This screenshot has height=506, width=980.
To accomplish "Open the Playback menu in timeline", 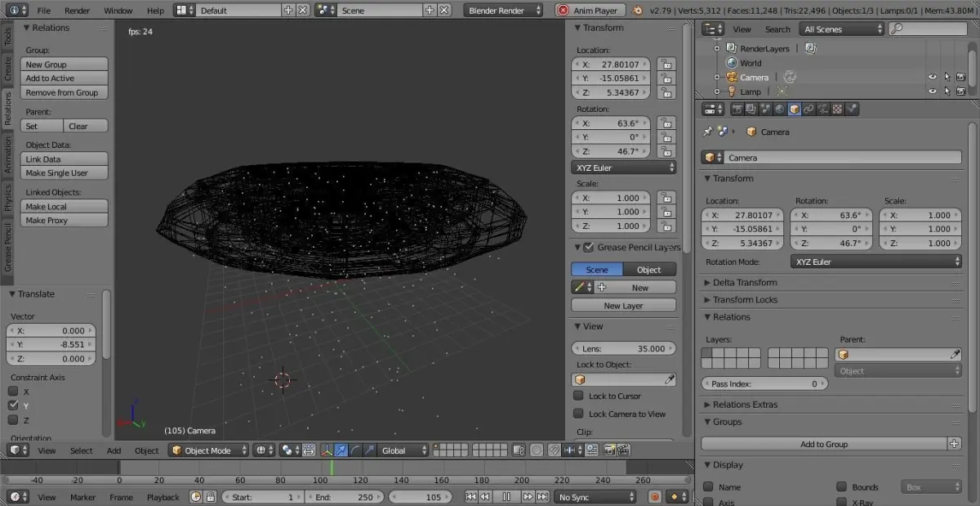I will [x=163, y=497].
